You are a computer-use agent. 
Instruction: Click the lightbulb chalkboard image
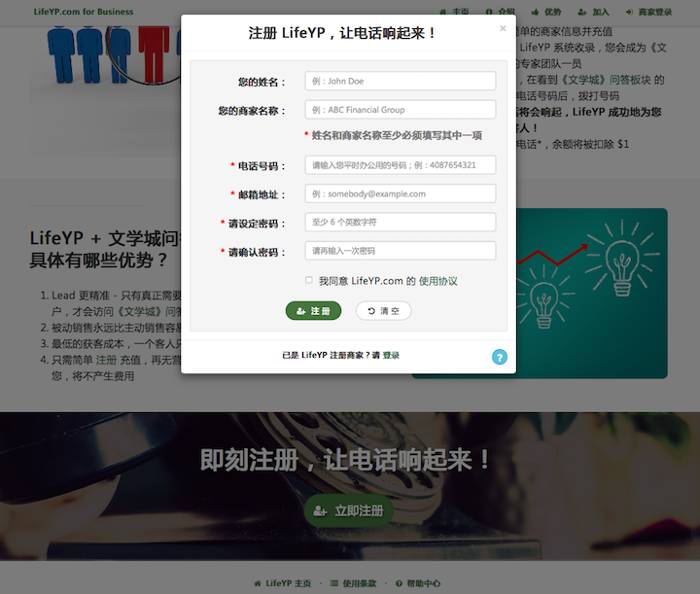591,294
